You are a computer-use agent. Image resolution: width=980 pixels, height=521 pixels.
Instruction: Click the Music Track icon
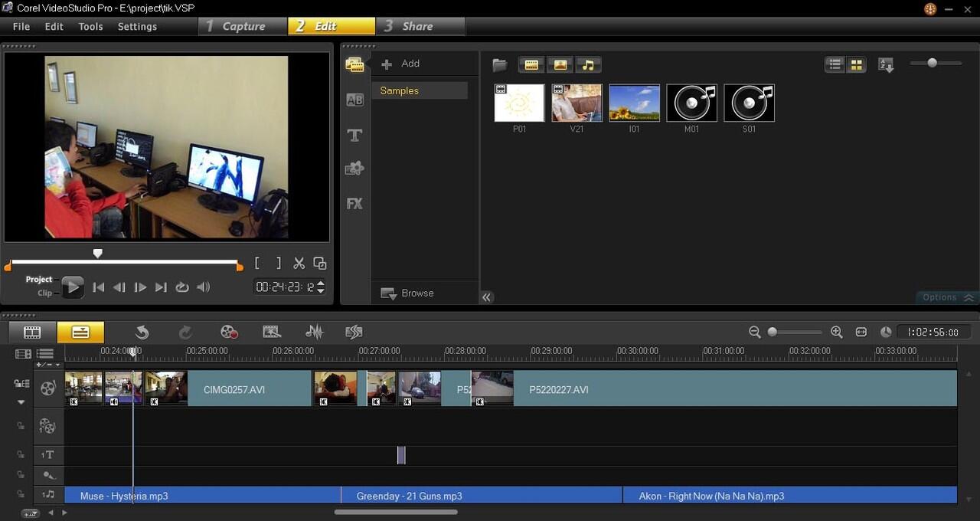47,495
